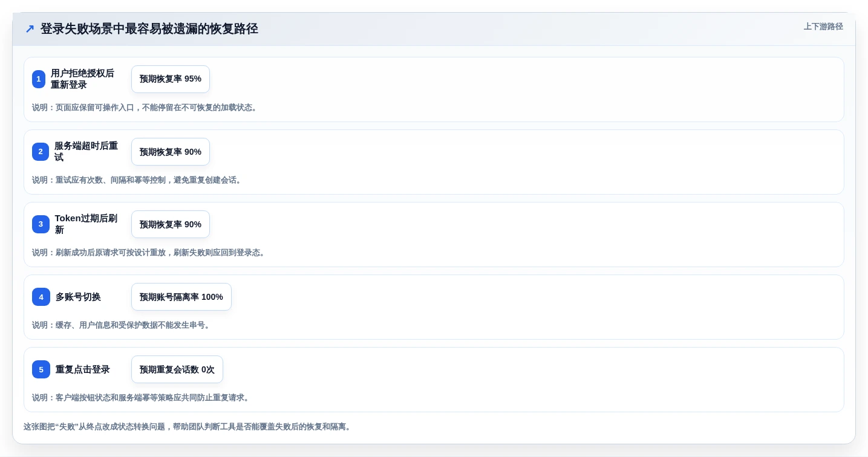Click the footer sentence starting 这张图把“失败”
Screen dimensions: 868x457
tap(188, 427)
